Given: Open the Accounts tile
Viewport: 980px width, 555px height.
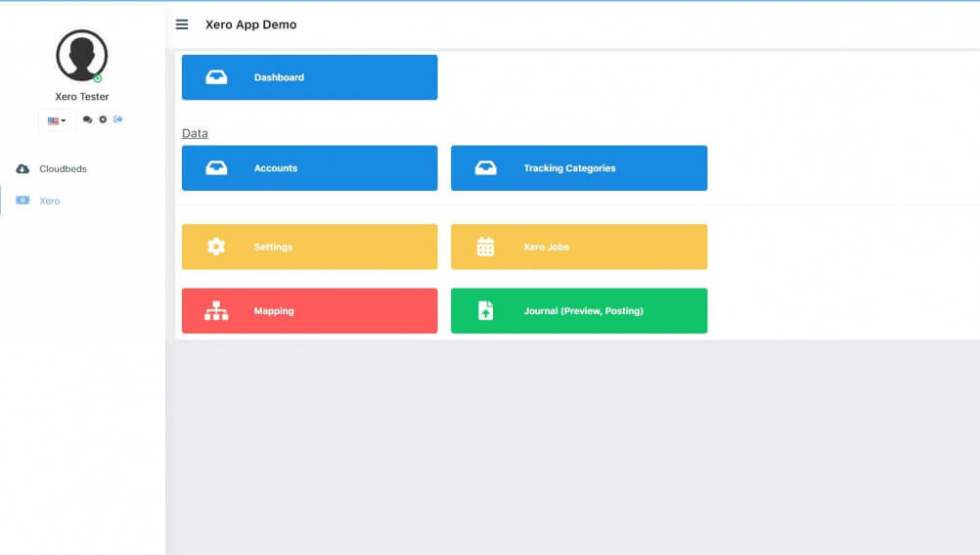Looking at the screenshot, I should pos(309,168).
